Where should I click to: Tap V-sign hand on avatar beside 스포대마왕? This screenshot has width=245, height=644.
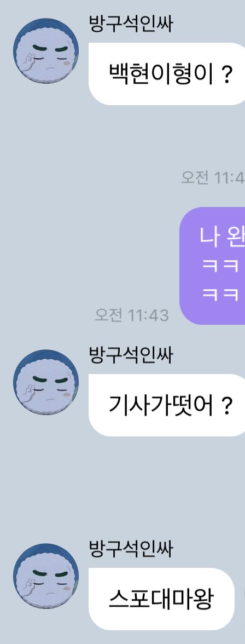pyautogui.click(x=31, y=586)
